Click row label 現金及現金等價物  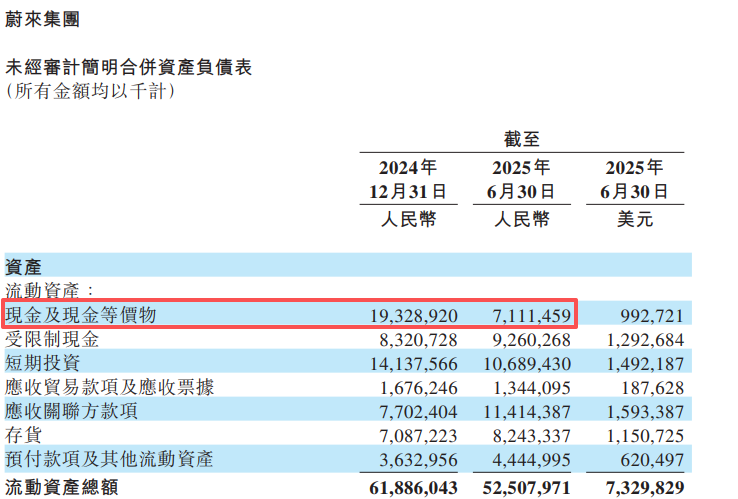pyautogui.click(x=80, y=315)
